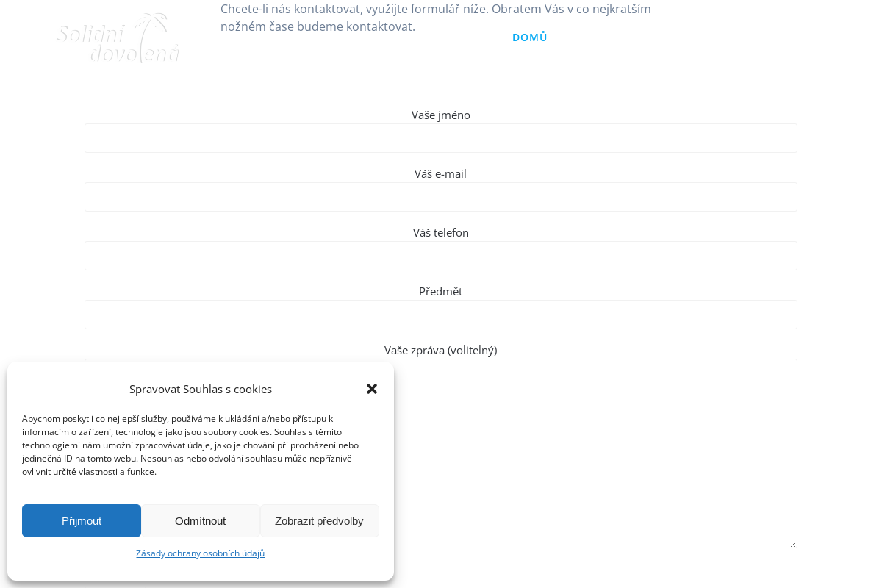Click the "Vaše zpráva (volitelný)" label text
The image size is (882, 588).
[441, 351]
